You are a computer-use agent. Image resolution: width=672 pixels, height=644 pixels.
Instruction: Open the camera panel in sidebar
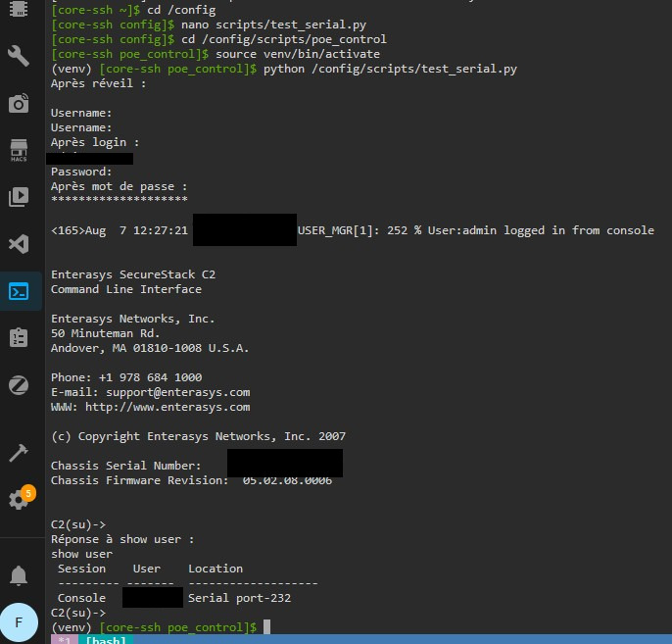tap(19, 103)
